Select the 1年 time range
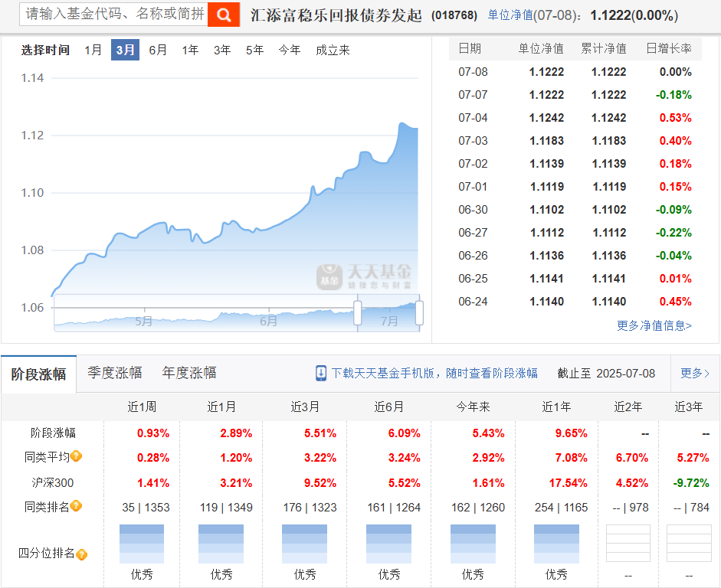 [190, 50]
